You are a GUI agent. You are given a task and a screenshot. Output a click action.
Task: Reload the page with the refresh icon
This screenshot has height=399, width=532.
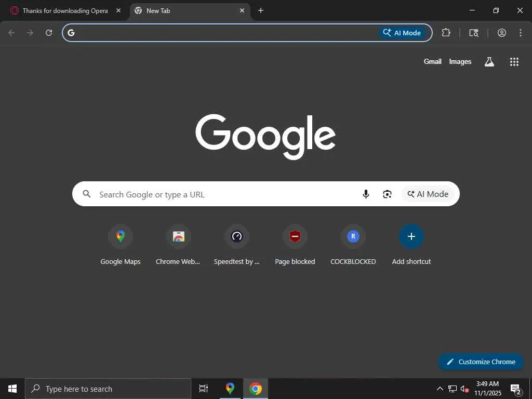coord(49,33)
